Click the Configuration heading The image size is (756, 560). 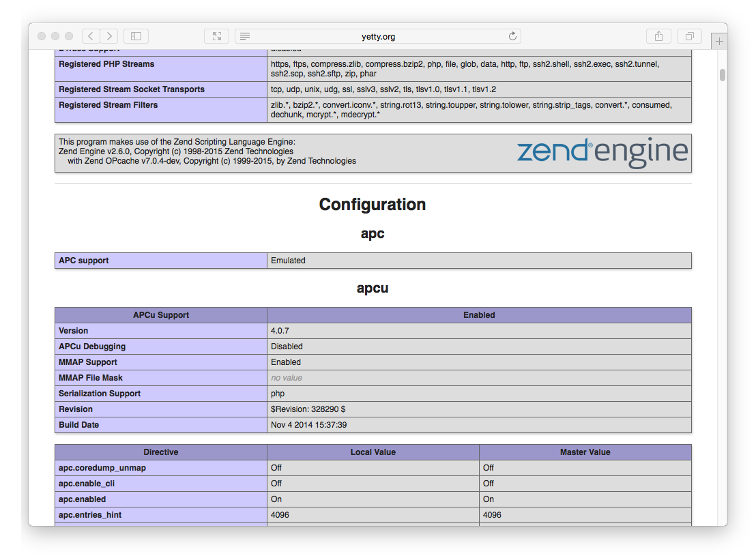point(373,205)
